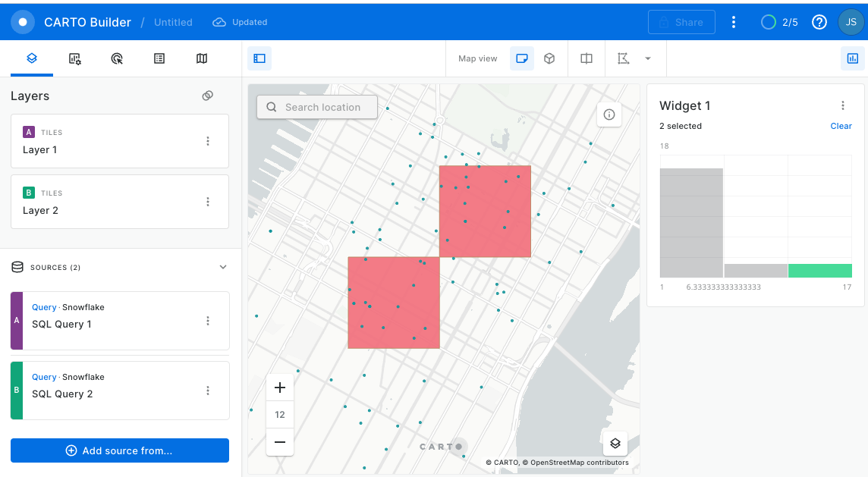The height and width of the screenshot is (477, 868).
Task: Toggle the left sidebar panel
Action: click(259, 58)
